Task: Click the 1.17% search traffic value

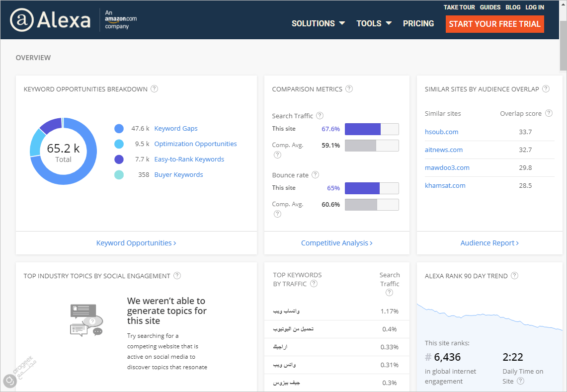Action: point(390,312)
